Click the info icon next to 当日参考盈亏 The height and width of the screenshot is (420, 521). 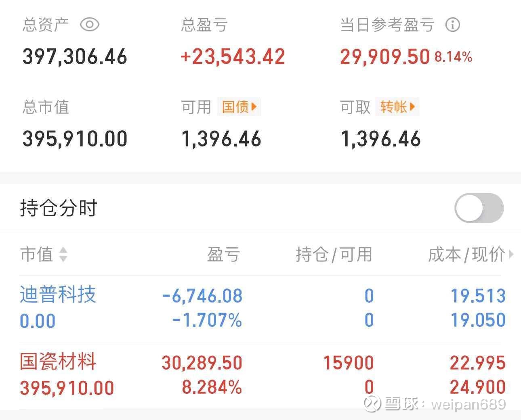pos(452,25)
